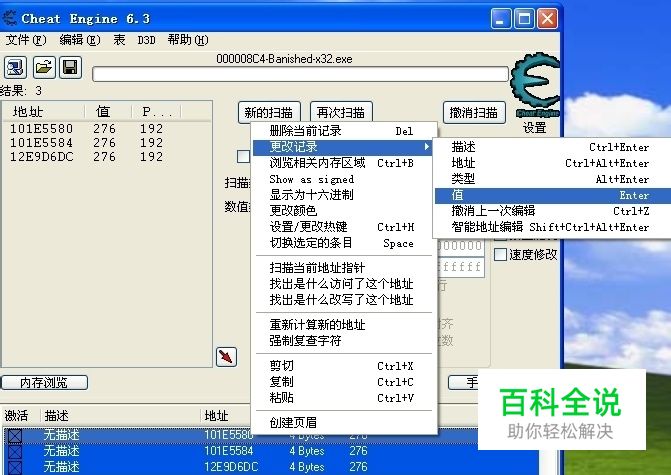Click the 描述 column header in address table
Image resolution: width=671 pixels, height=475 pixels.
pos(120,416)
